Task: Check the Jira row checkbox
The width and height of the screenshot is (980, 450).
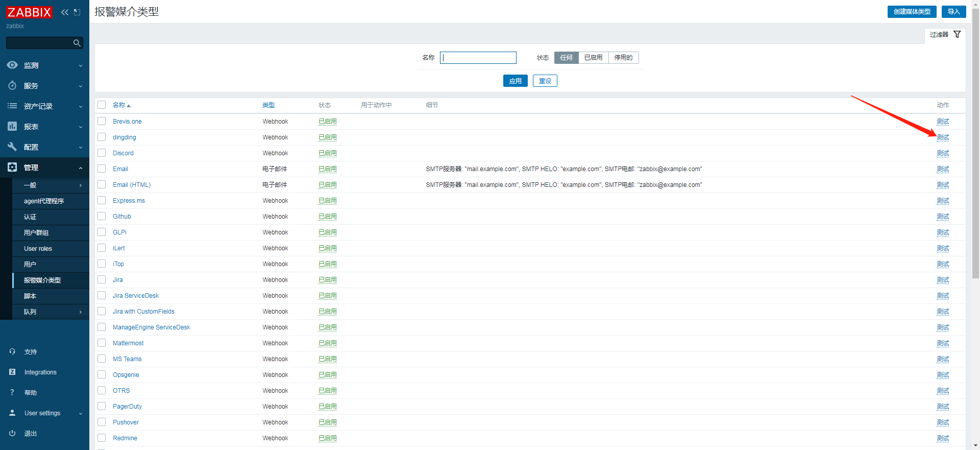Action: coord(102,279)
